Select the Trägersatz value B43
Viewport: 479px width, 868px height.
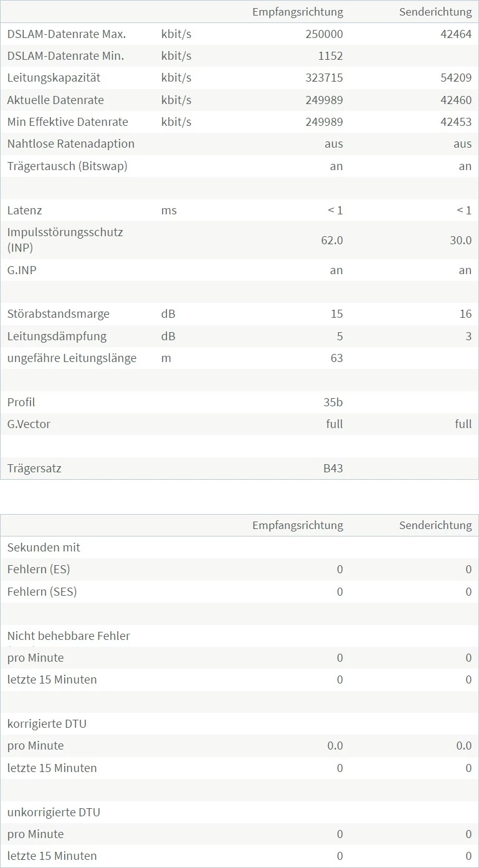point(329,469)
